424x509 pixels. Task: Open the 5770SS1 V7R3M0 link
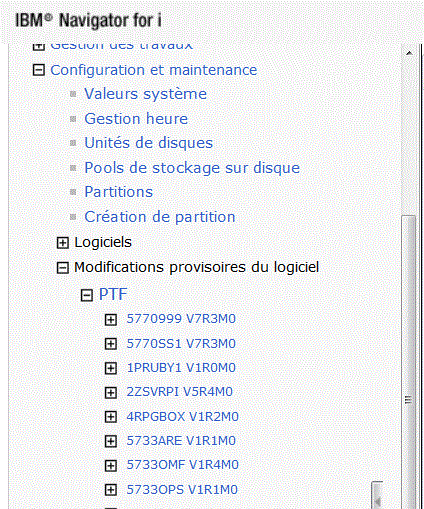pos(181,344)
